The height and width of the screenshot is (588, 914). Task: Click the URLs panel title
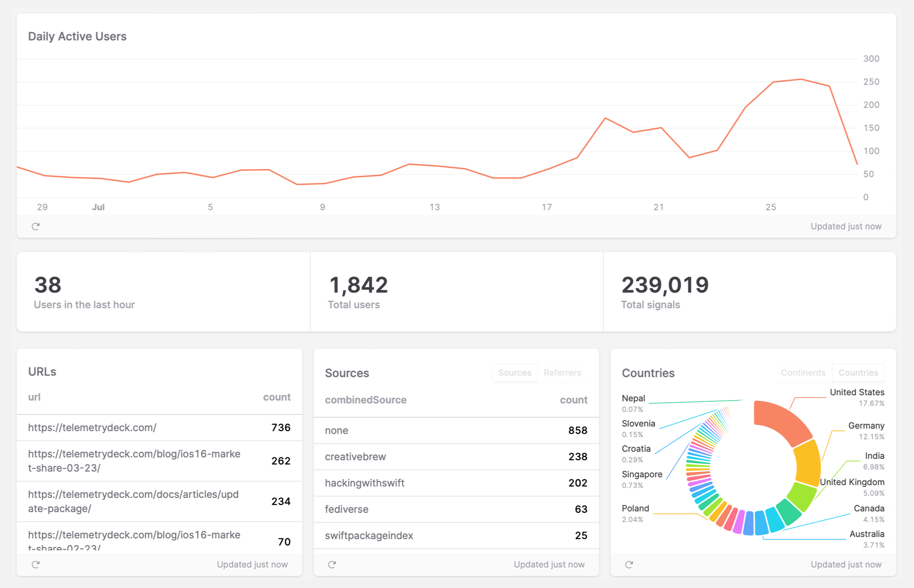click(42, 371)
